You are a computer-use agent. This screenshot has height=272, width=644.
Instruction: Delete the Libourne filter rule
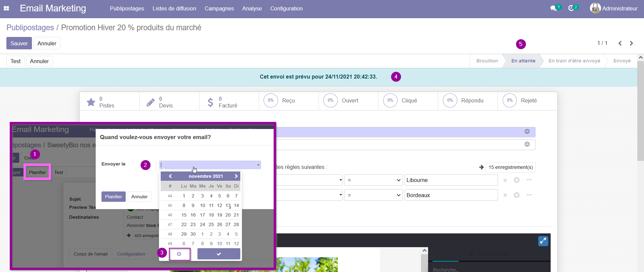pyautogui.click(x=505, y=180)
